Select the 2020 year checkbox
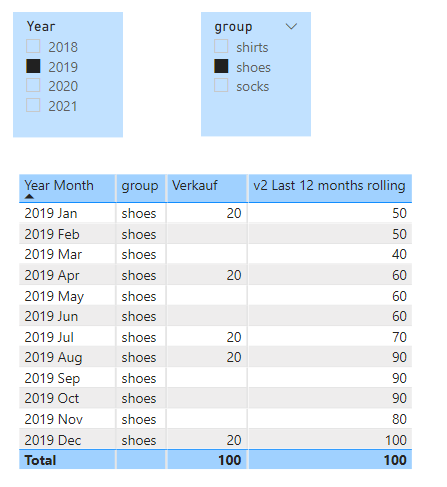 33,85
